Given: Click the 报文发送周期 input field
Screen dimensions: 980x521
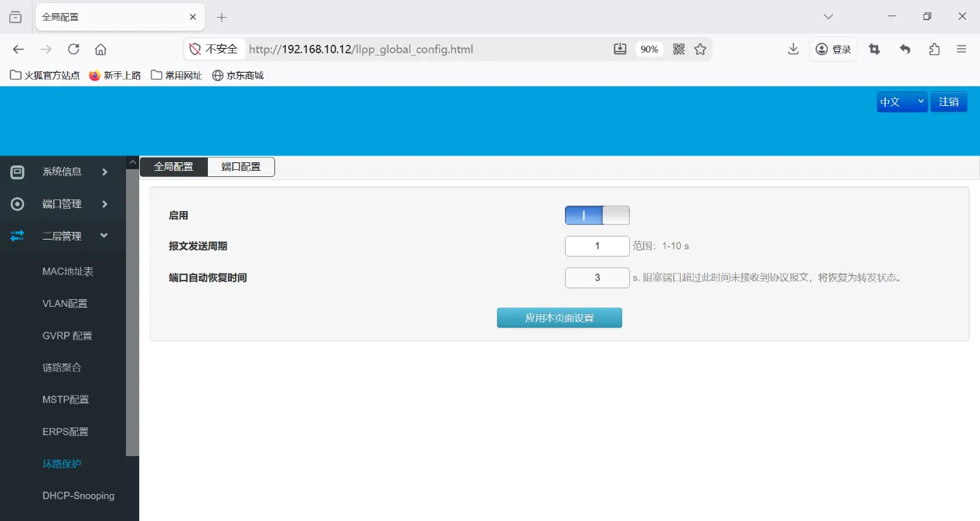Looking at the screenshot, I should coord(597,246).
